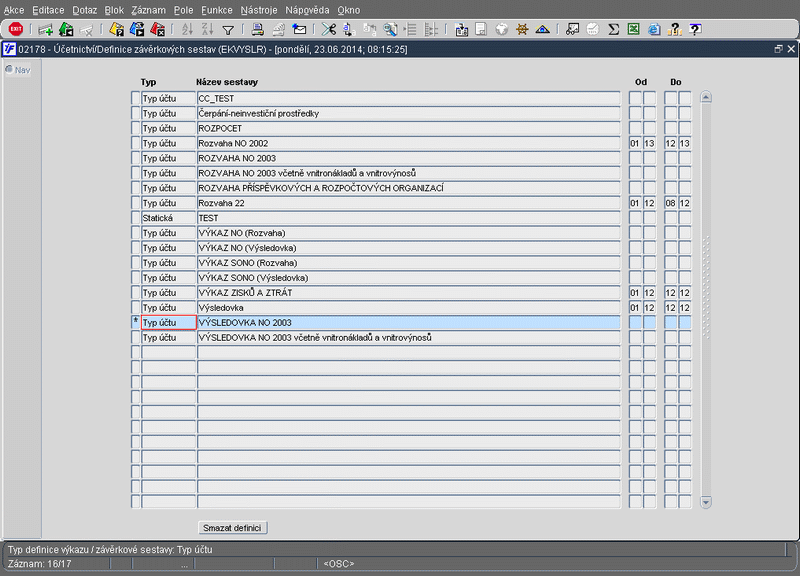This screenshot has height=576, width=800.
Task: Click the chart with glasses icon
Action: click(572, 30)
